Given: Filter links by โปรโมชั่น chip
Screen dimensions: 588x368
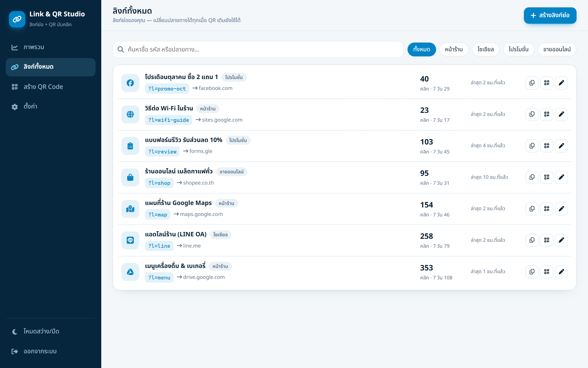Looking at the screenshot, I should pyautogui.click(x=519, y=49).
